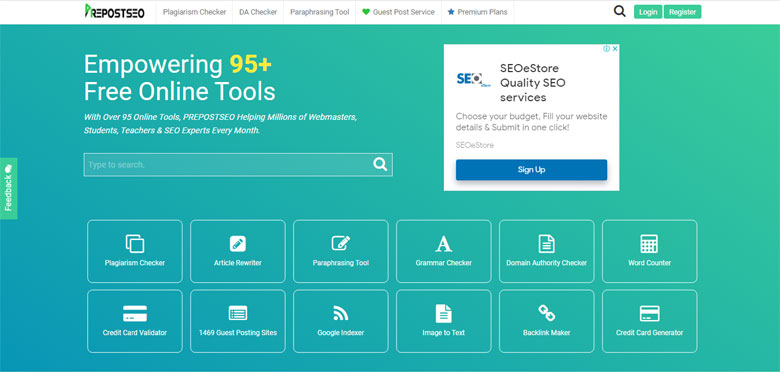Click the Sign Up button in the ad
The height and width of the screenshot is (373, 780).
pyautogui.click(x=531, y=170)
